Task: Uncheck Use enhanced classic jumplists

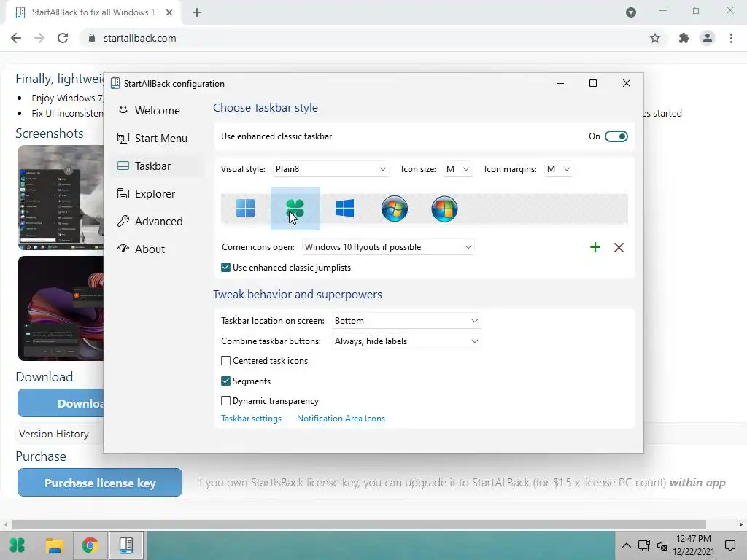Action: click(226, 268)
